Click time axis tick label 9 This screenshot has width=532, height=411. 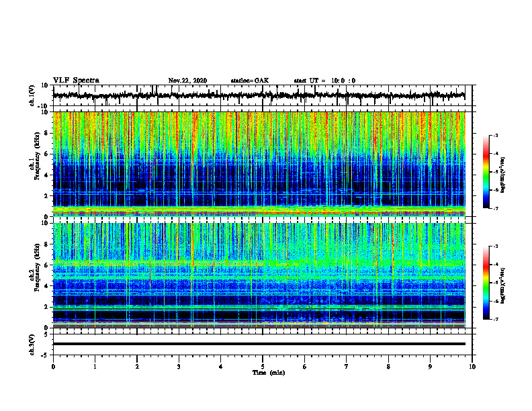click(x=430, y=367)
